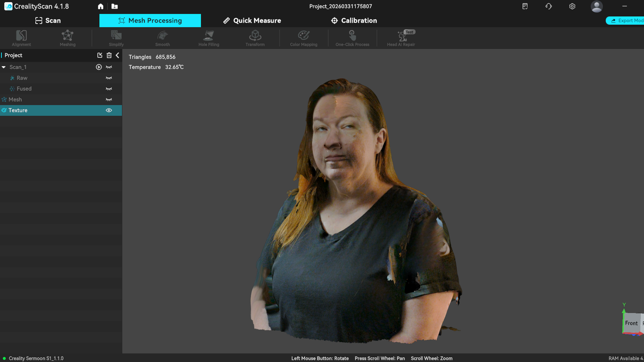Viewport: 644px width, 362px height.
Task: Open the Color Mapping tool
Action: pos(303,38)
